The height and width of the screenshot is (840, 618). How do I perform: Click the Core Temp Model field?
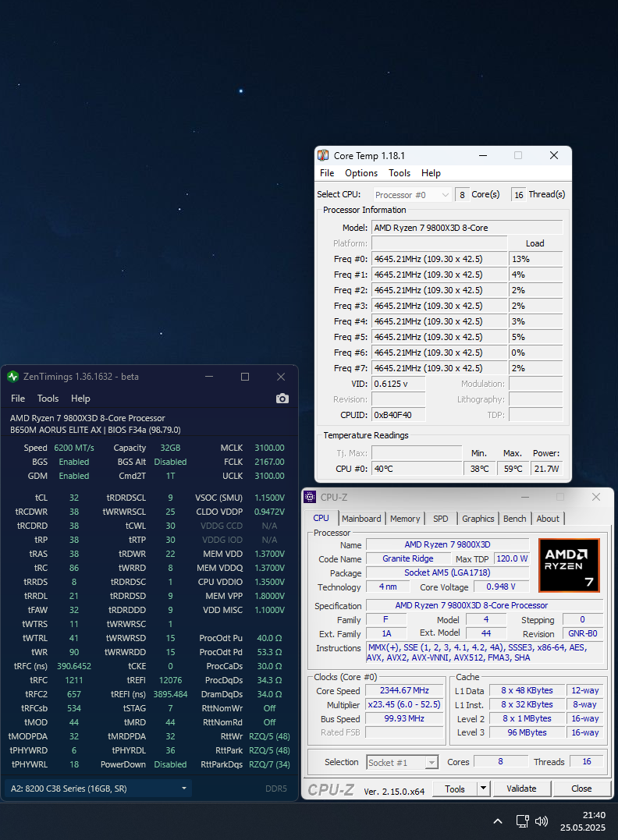click(x=467, y=228)
